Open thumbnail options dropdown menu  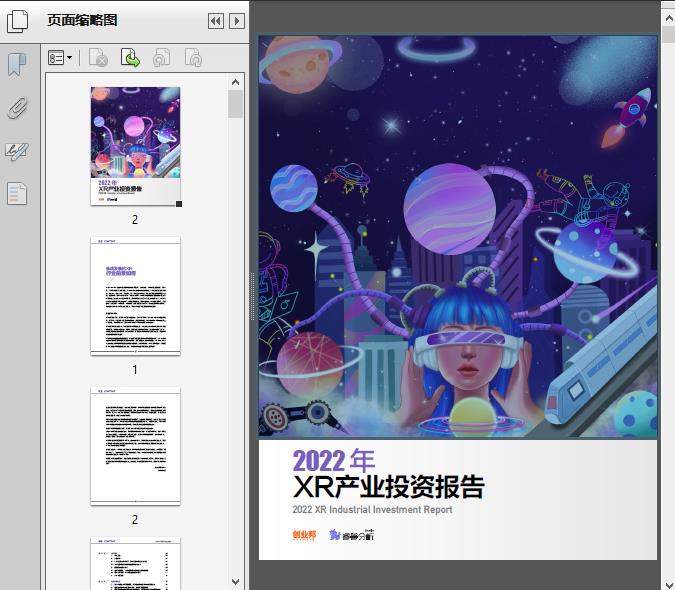tap(60, 57)
